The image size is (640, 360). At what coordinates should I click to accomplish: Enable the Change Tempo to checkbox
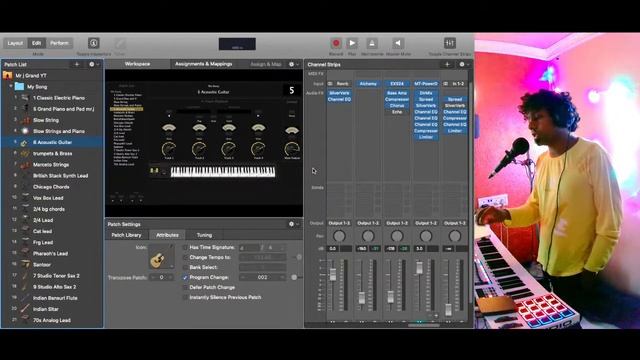[185, 257]
